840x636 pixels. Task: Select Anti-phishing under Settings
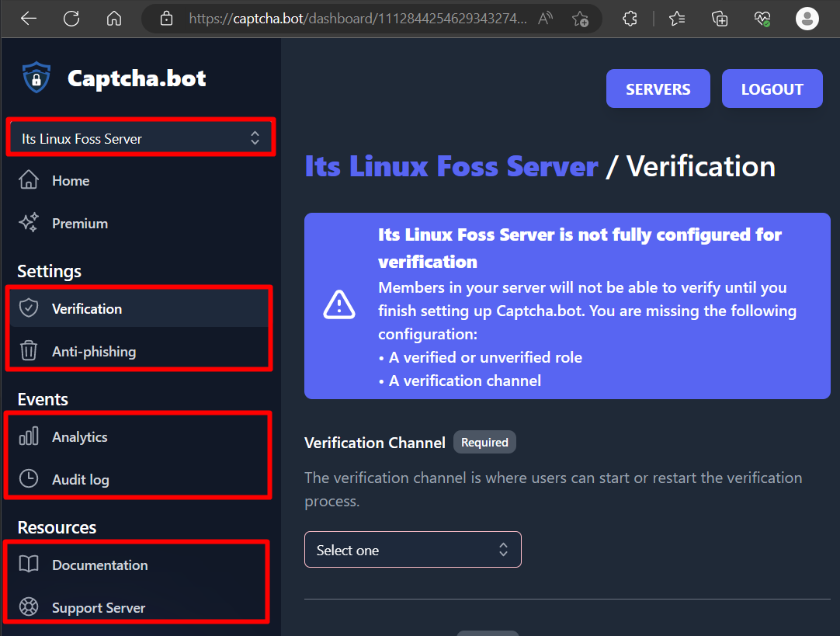point(139,352)
